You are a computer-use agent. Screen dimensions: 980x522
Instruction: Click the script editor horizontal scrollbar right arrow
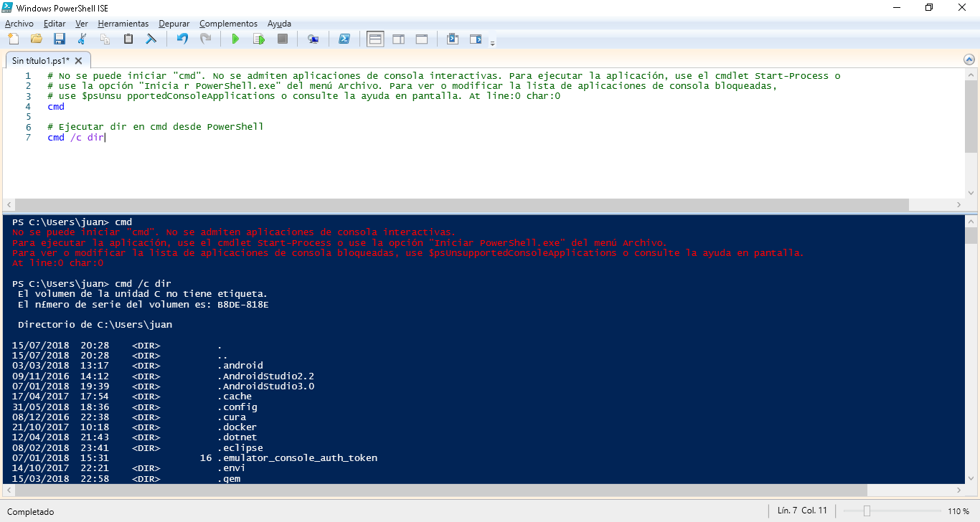coord(958,204)
